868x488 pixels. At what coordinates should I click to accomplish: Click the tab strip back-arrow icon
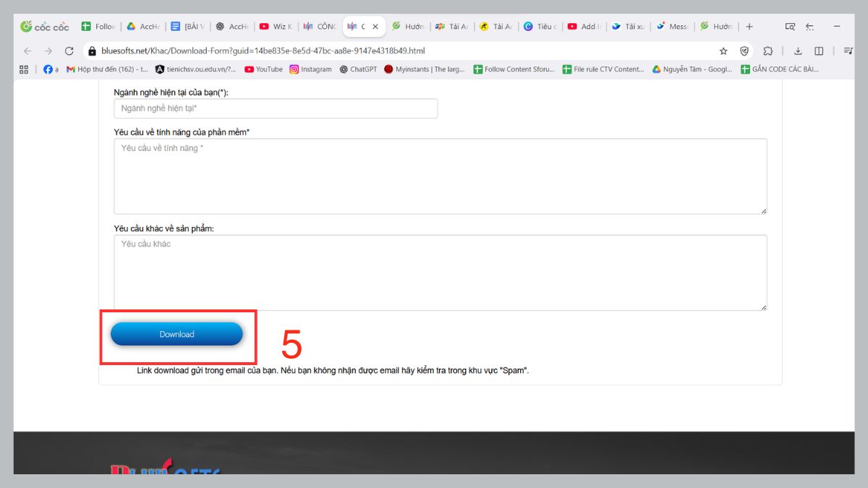809,27
